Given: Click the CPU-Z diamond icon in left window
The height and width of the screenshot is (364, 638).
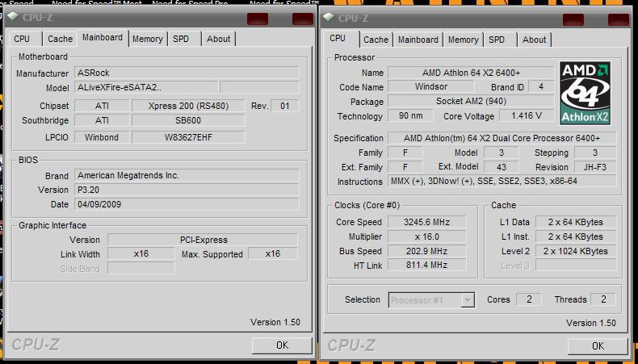Looking at the screenshot, I should (13, 17).
